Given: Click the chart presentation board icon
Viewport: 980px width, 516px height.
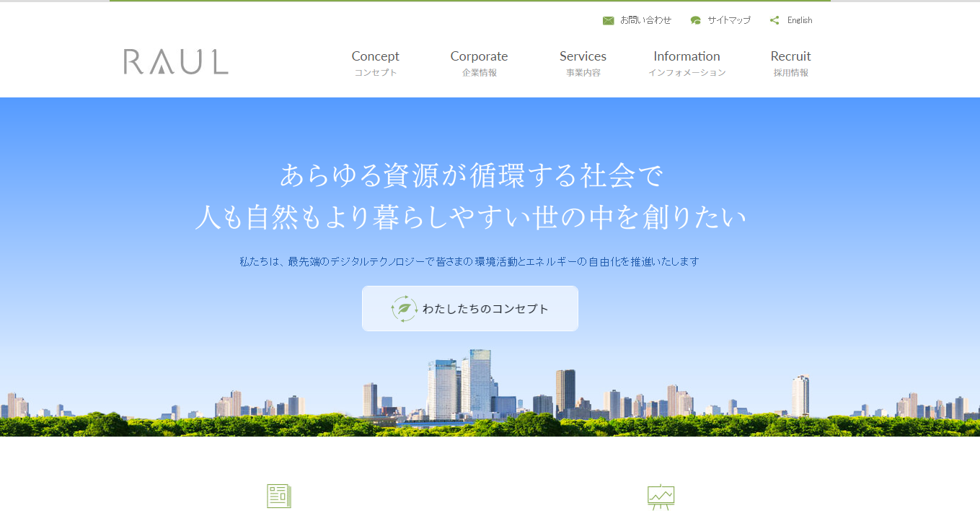Looking at the screenshot, I should 661,497.
